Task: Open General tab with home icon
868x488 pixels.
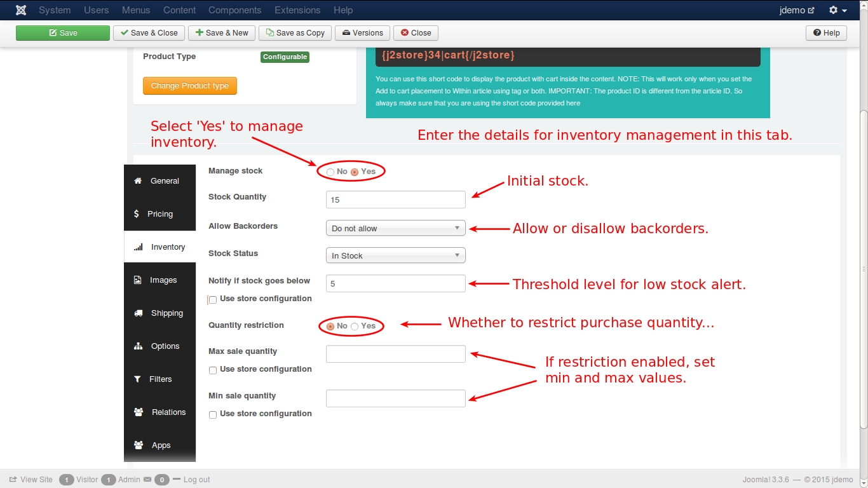Action: tap(160, 181)
